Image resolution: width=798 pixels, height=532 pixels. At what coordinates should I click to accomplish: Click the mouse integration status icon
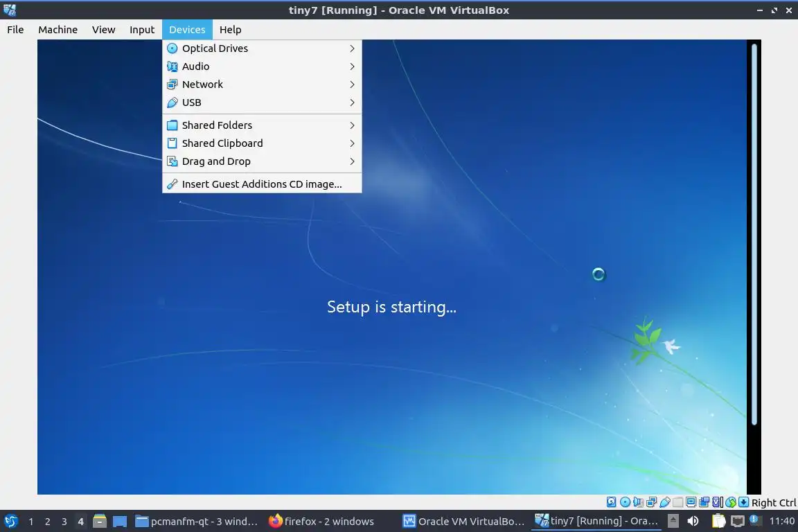[731, 502]
